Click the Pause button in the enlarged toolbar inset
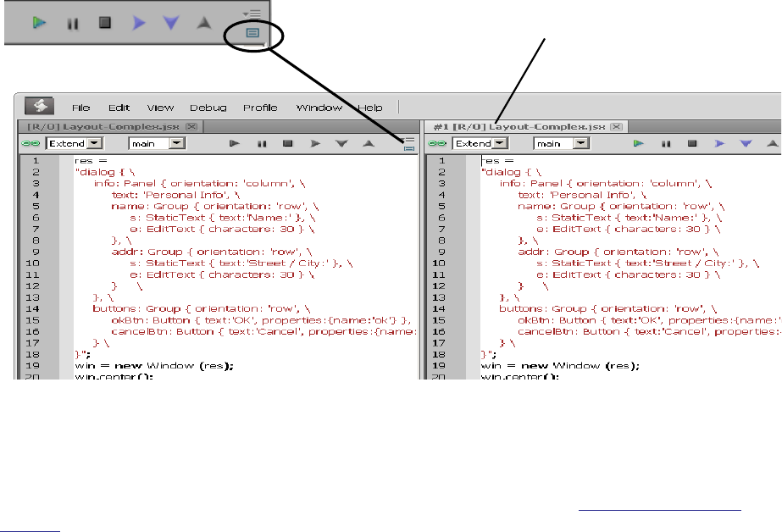Screen dimensions: 782x532 click(x=73, y=24)
